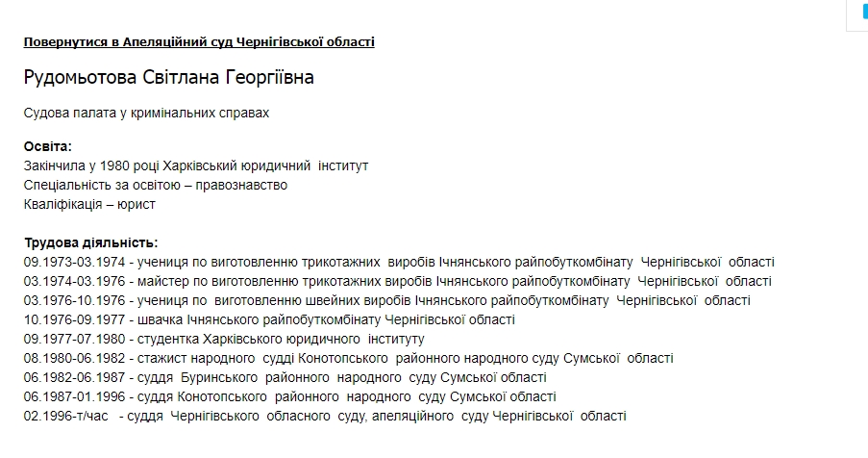Click the Кваліфікація – юрист line
868x458 pixels.
pos(89,204)
